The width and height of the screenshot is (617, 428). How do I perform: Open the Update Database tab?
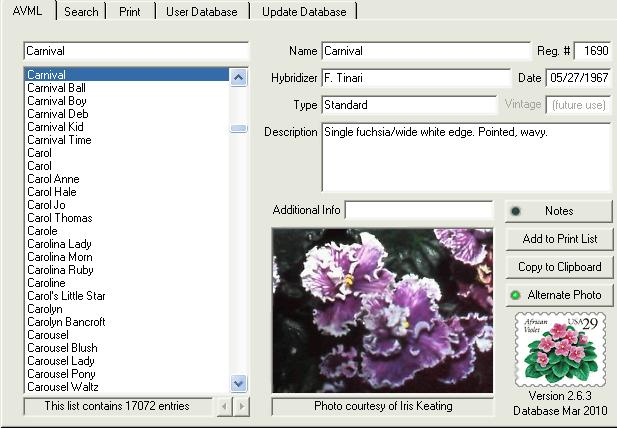[x=304, y=12]
